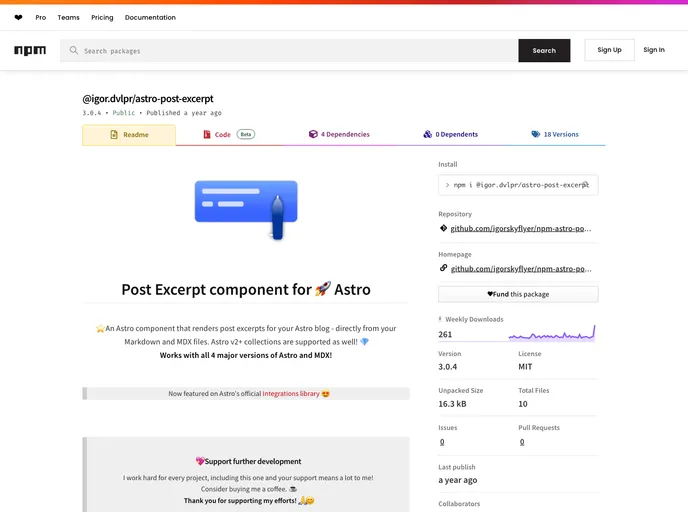Open the Pro menu link
This screenshot has width=688, height=512.
pyautogui.click(x=41, y=18)
